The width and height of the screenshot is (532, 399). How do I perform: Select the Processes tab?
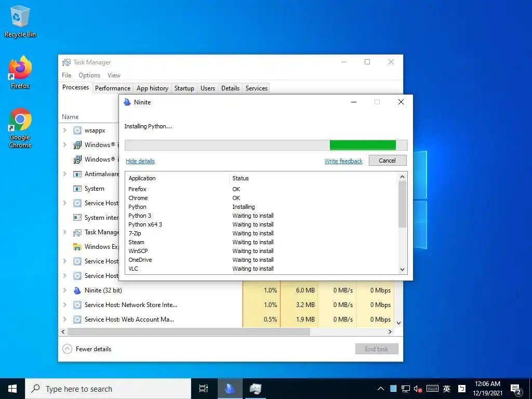tap(75, 87)
